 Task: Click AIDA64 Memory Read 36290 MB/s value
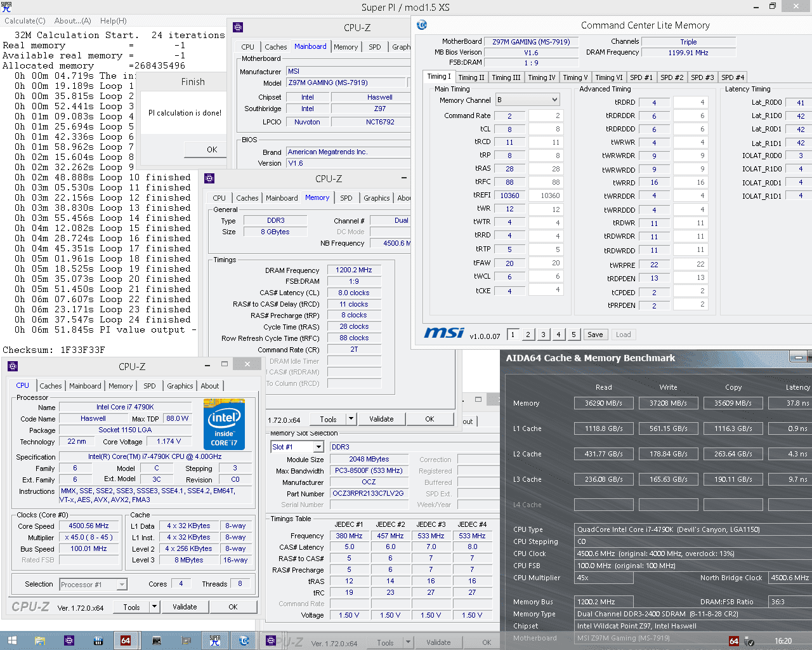[x=603, y=403]
